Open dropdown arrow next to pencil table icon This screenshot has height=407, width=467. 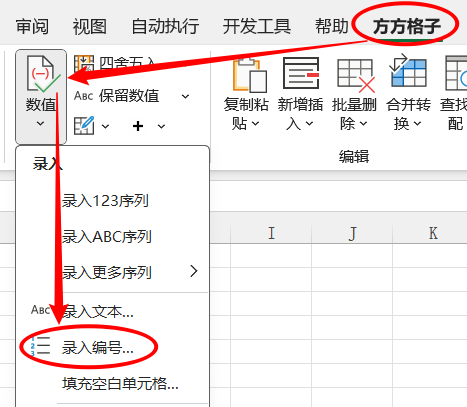(105, 127)
